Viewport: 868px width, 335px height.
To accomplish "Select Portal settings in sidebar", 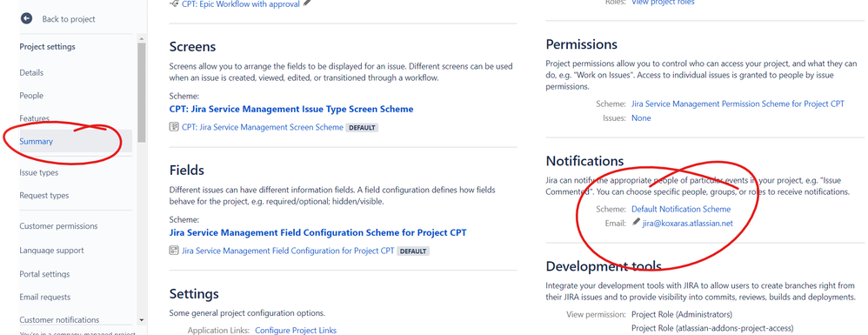I will (44, 274).
